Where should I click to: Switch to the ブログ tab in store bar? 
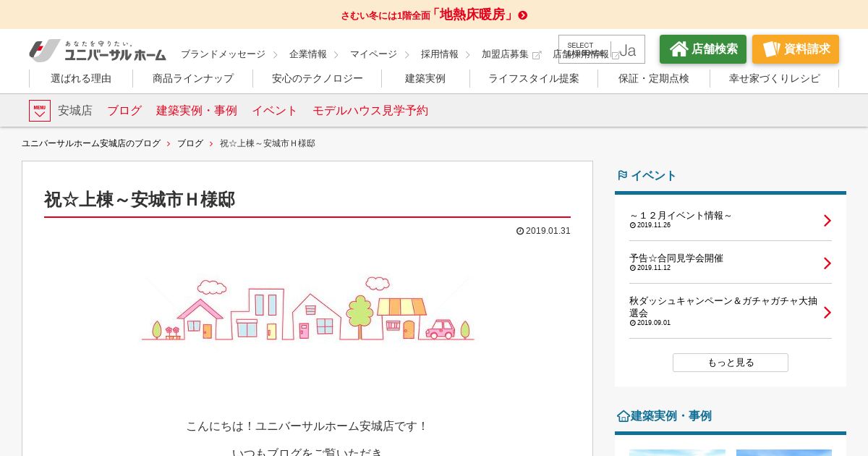tap(124, 111)
